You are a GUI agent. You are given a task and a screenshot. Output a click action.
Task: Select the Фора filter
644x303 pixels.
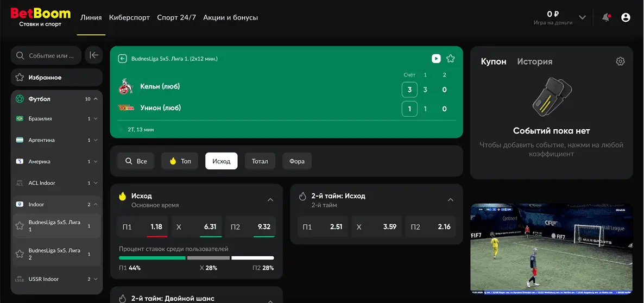[297, 161]
